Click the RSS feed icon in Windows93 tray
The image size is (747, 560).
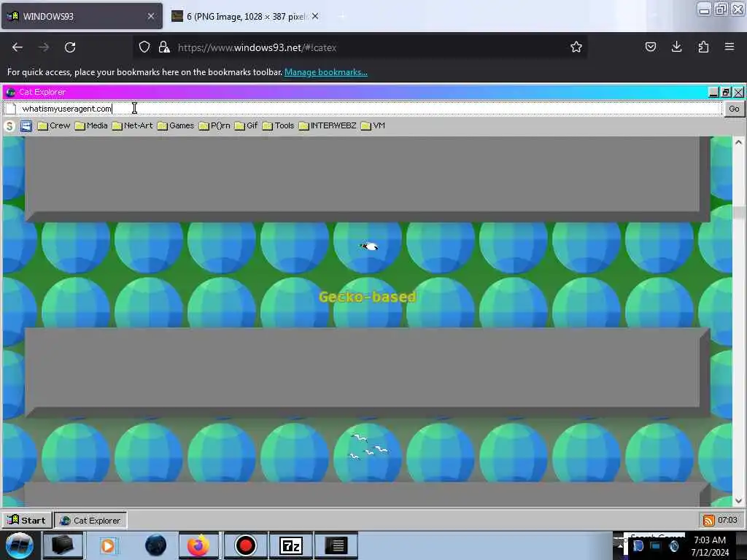pyautogui.click(x=709, y=521)
